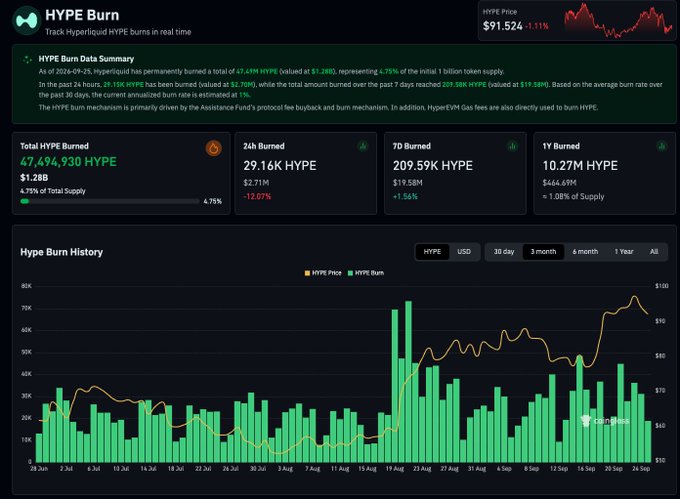
Task: Click the 19 Aug x-axis label
Action: 395,469
